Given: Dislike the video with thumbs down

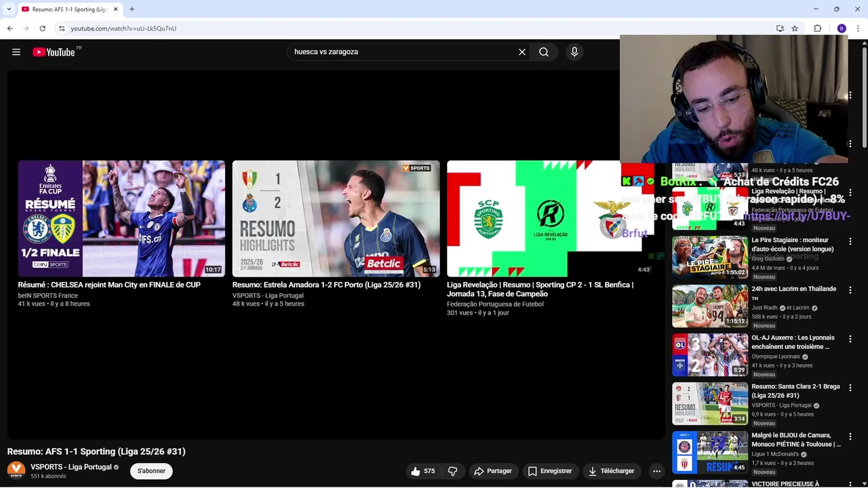Looking at the screenshot, I should click(452, 471).
